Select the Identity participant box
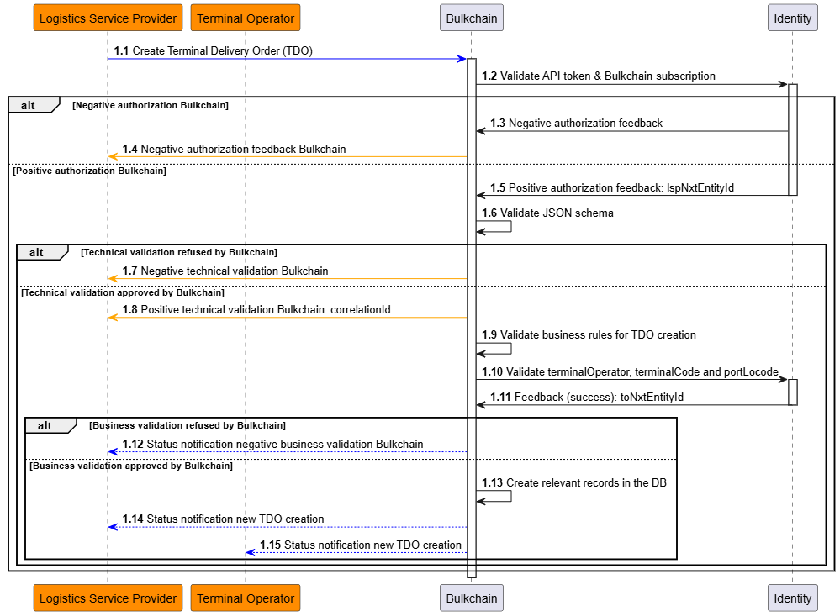This screenshot has height=616, width=840. click(x=791, y=17)
